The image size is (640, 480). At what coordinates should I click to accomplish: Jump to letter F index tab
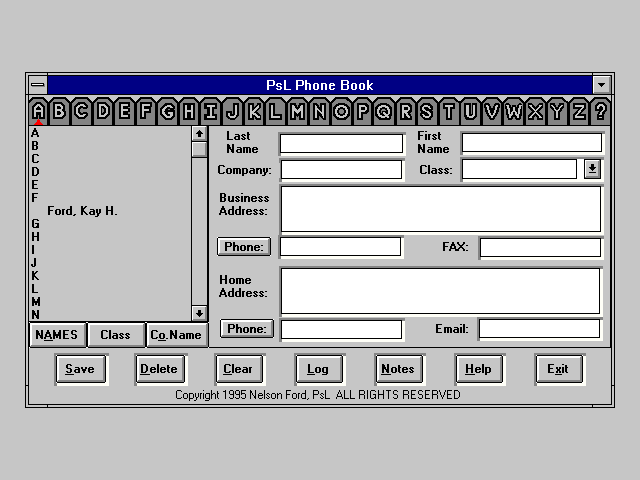(146, 111)
